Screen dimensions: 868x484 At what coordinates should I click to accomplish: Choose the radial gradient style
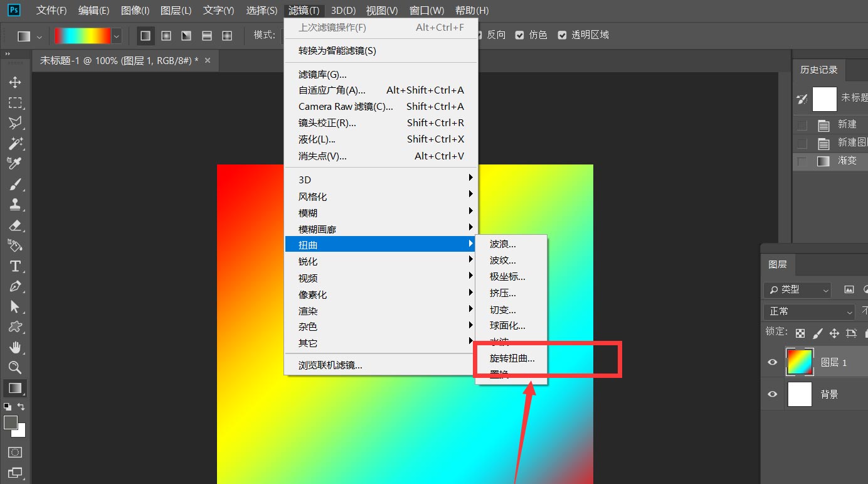tap(166, 36)
